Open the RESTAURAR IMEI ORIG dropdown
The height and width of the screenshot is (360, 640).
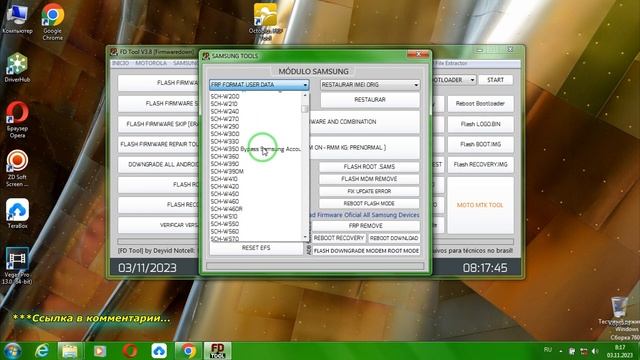tap(370, 84)
